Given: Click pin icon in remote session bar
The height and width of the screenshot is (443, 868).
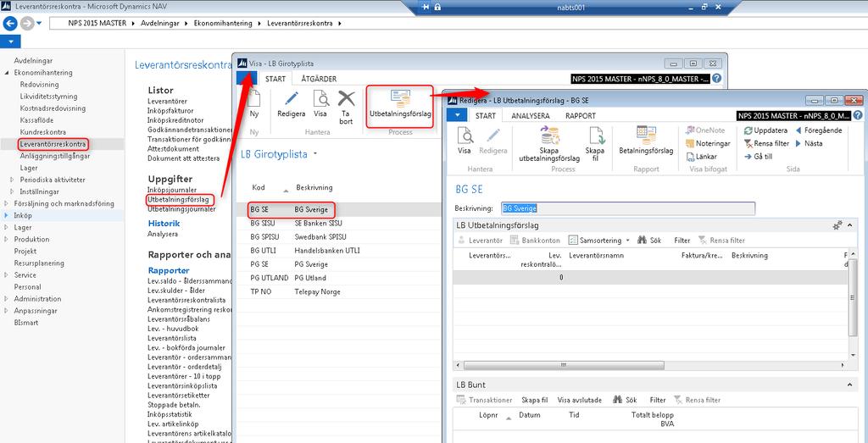Looking at the screenshot, I should point(426,7).
